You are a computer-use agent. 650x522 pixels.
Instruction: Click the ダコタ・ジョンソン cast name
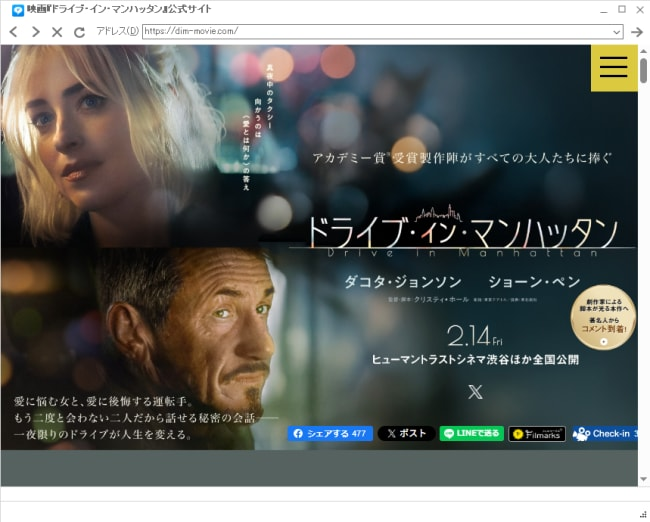(x=403, y=282)
